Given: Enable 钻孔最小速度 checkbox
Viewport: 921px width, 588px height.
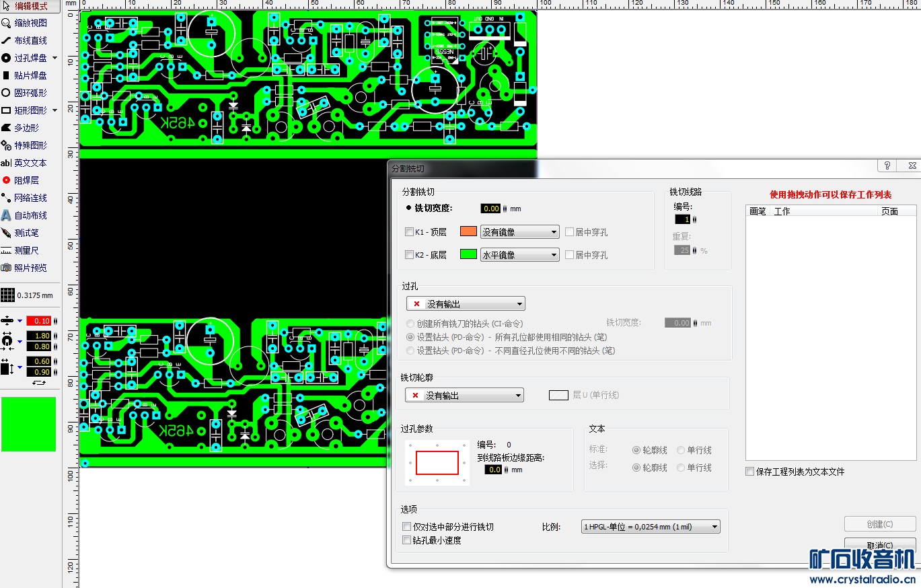Looking at the screenshot, I should point(406,540).
